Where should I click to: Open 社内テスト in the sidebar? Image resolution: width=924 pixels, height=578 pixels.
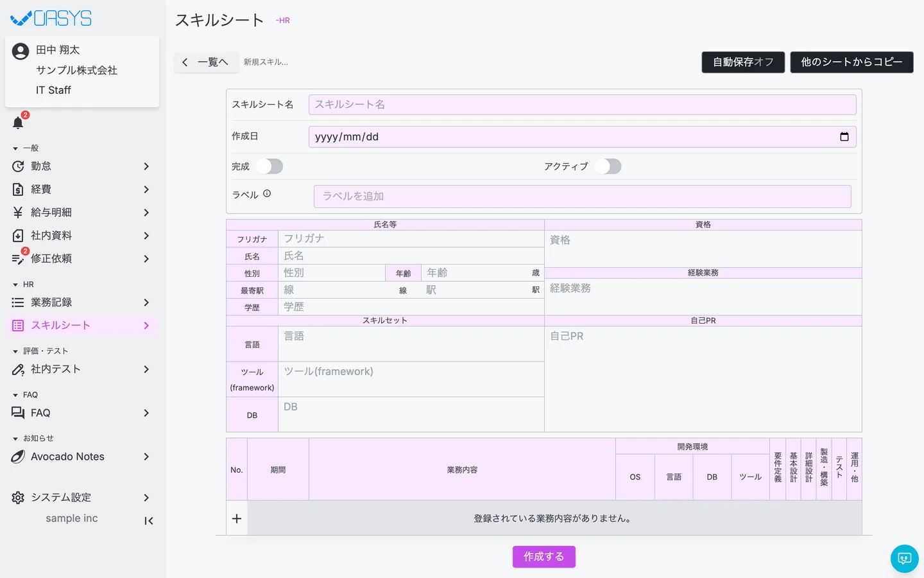[x=82, y=369]
